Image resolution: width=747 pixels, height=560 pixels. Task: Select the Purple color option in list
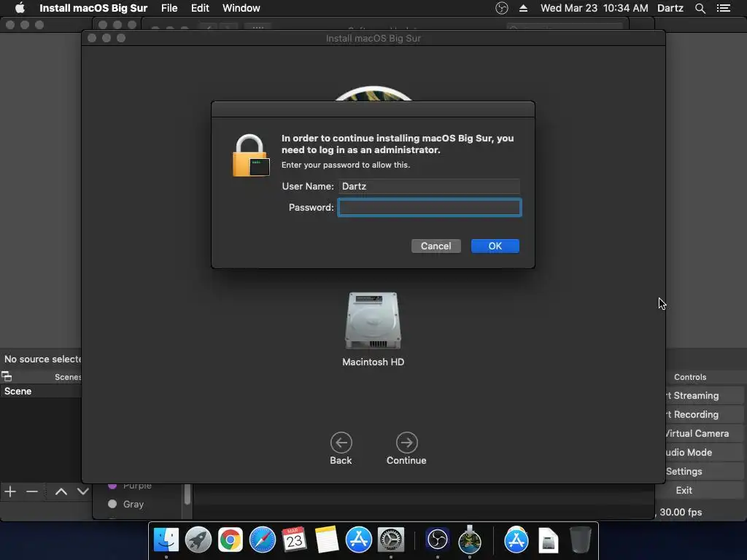(x=130, y=486)
